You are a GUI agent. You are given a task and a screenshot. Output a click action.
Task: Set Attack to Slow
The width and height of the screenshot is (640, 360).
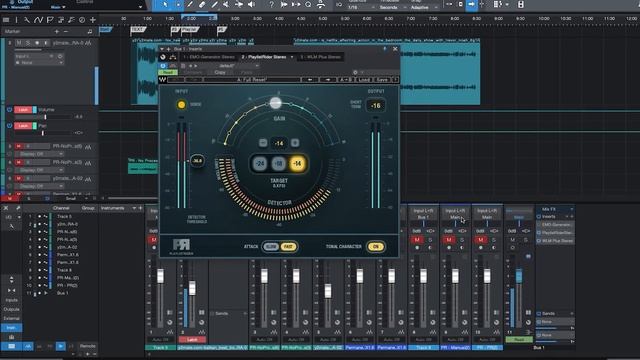271,247
